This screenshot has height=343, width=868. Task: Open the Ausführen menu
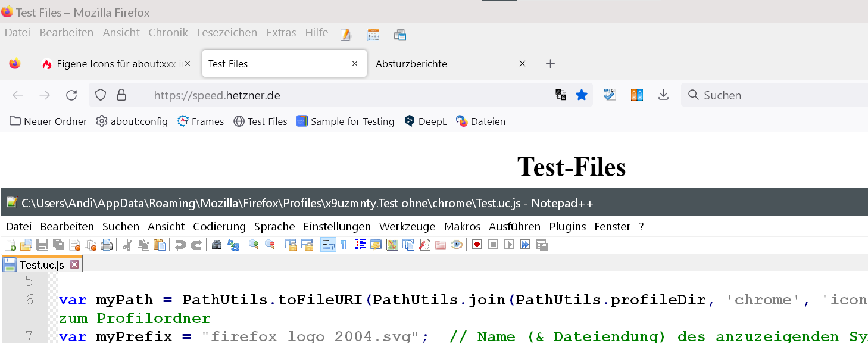515,226
